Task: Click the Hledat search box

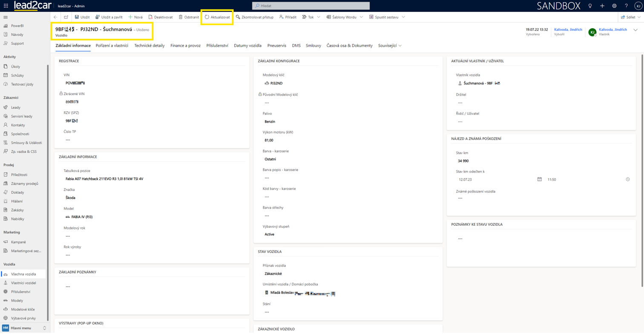Action: click(x=311, y=6)
